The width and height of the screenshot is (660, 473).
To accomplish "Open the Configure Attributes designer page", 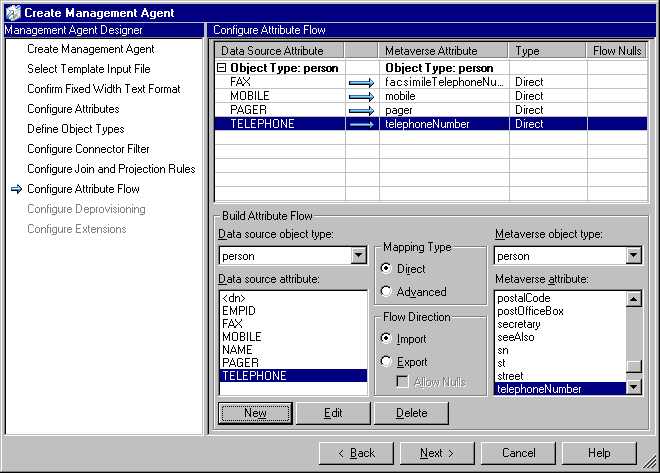I will point(73,109).
